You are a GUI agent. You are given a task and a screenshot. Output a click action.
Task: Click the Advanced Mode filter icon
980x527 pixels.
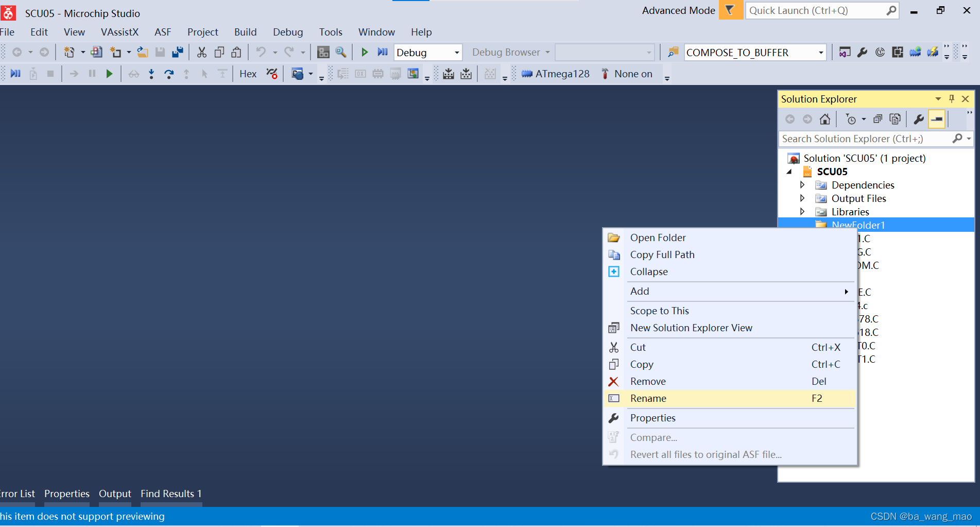[730, 10]
